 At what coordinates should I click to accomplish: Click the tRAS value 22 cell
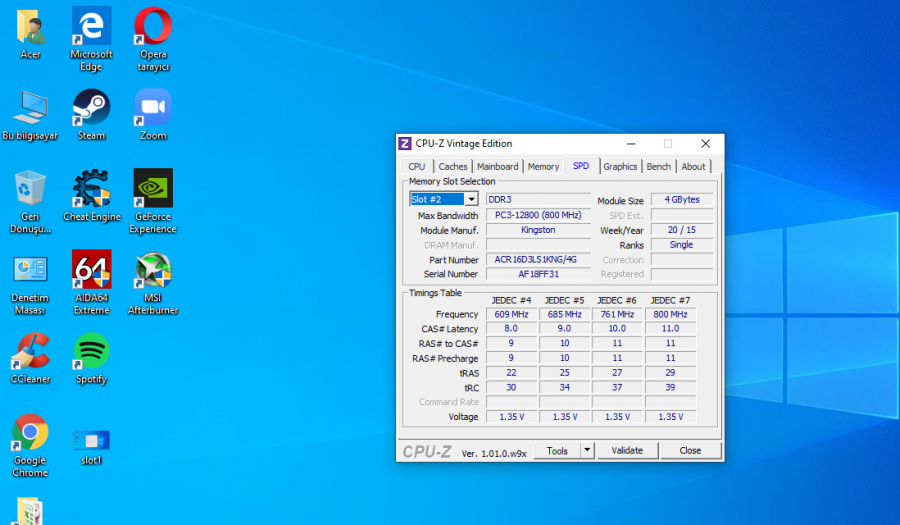[511, 373]
